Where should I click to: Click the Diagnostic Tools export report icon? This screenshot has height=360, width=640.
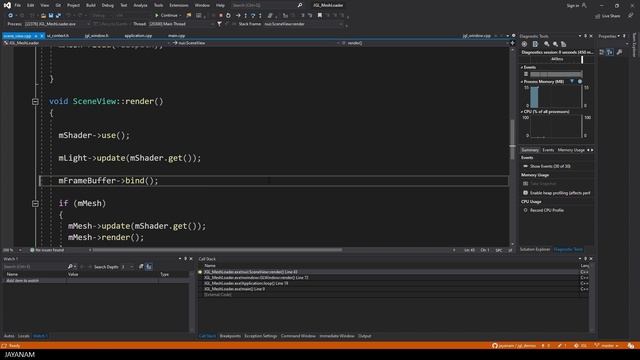pos(535,44)
